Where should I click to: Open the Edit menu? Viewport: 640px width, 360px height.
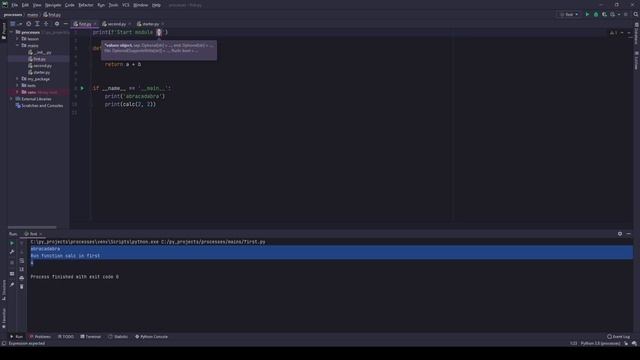[25, 5]
